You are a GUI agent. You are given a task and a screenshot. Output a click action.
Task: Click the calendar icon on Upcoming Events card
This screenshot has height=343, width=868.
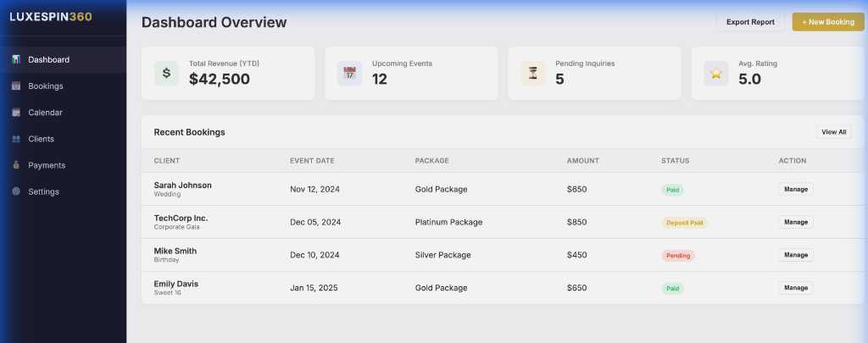349,73
